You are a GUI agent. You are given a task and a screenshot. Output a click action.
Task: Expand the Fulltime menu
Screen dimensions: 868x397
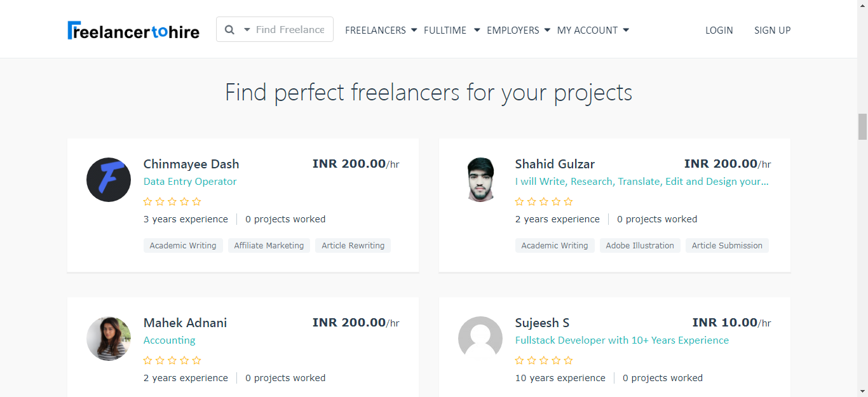pyautogui.click(x=451, y=30)
